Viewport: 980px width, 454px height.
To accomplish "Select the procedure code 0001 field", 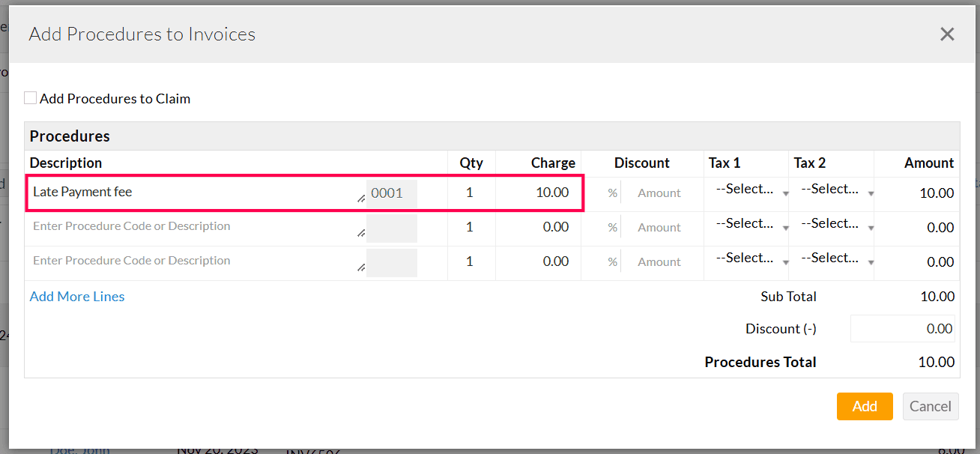I will pos(391,193).
